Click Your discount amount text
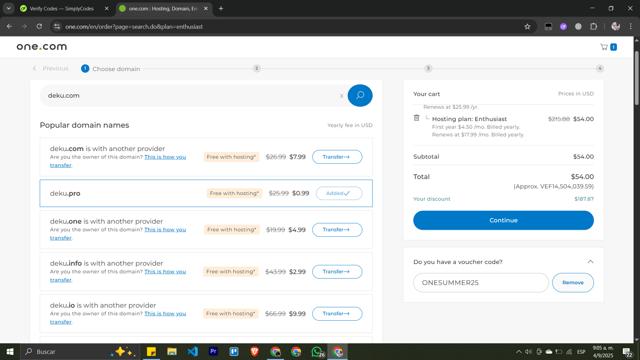 584,199
